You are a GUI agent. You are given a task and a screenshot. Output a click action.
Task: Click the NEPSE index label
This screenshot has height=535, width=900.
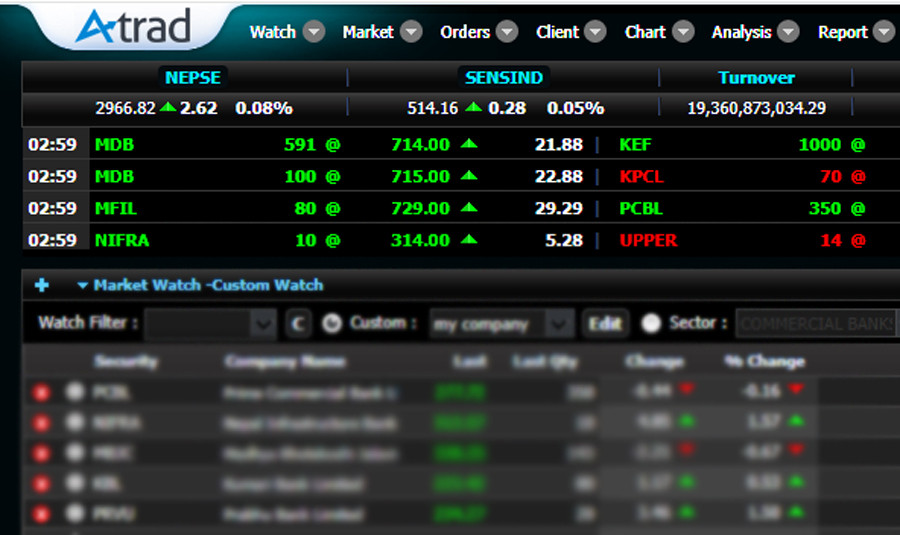click(193, 77)
